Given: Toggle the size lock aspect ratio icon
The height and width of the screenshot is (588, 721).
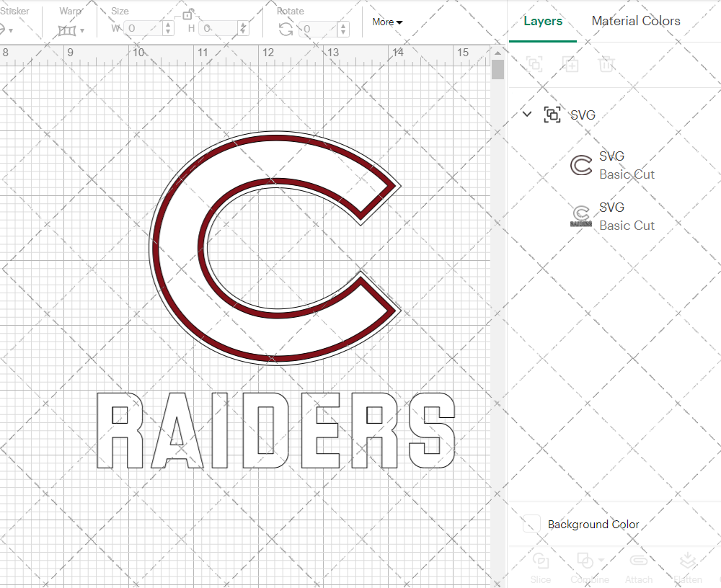Looking at the screenshot, I should tap(187, 14).
